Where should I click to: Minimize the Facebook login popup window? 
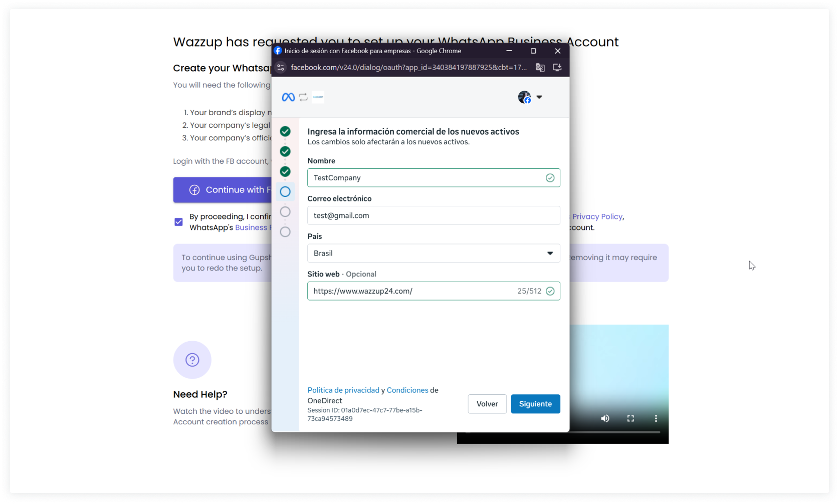click(509, 51)
